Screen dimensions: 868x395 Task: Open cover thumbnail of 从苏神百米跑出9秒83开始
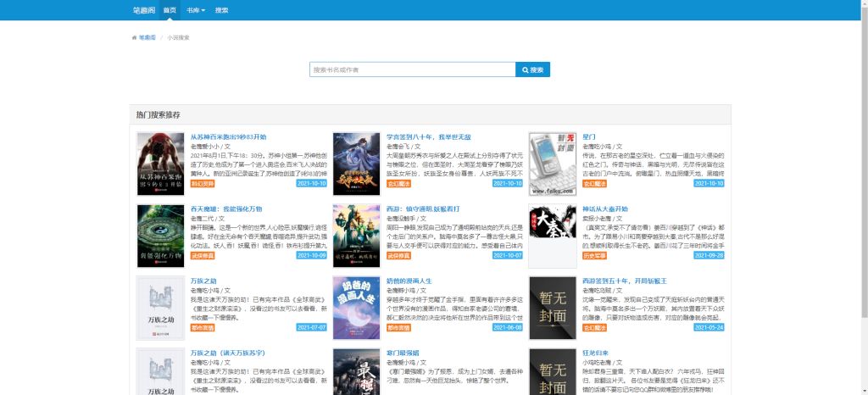(x=160, y=164)
